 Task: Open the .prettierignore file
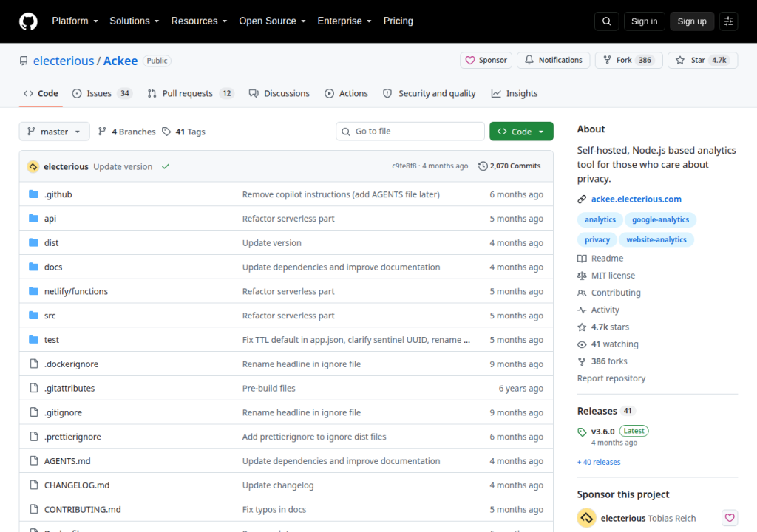coord(72,437)
